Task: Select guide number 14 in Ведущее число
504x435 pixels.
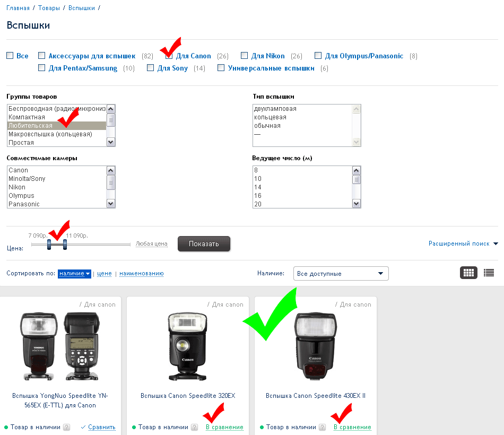Action: tap(302, 187)
